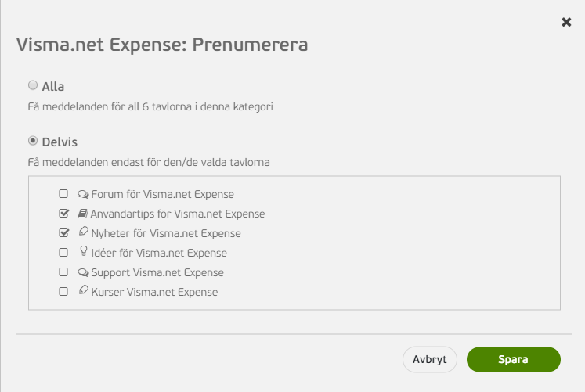This screenshot has width=585, height=392.
Task: Close the Prenumerera dialog with the X
Action: tap(566, 22)
